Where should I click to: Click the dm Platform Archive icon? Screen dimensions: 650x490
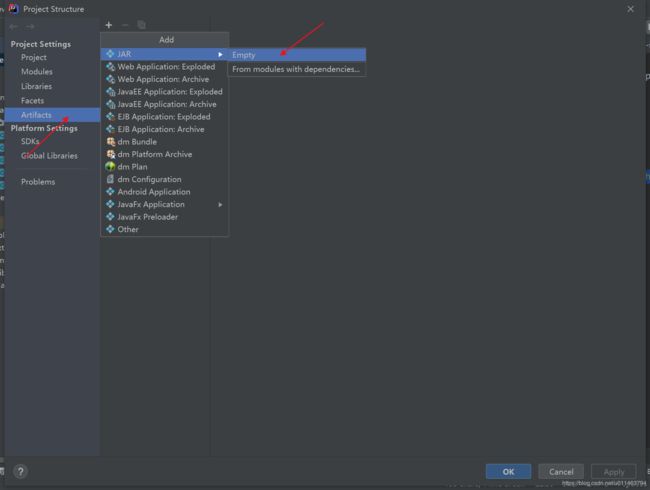pos(110,154)
